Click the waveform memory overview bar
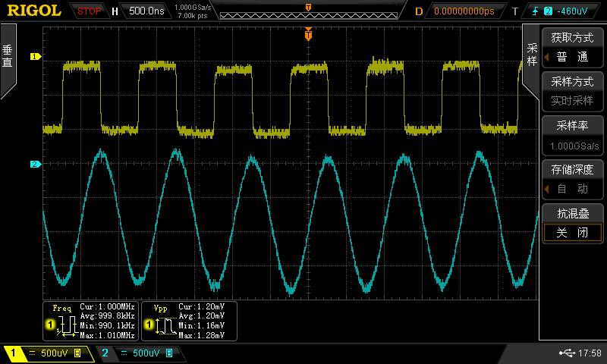 (x=307, y=13)
